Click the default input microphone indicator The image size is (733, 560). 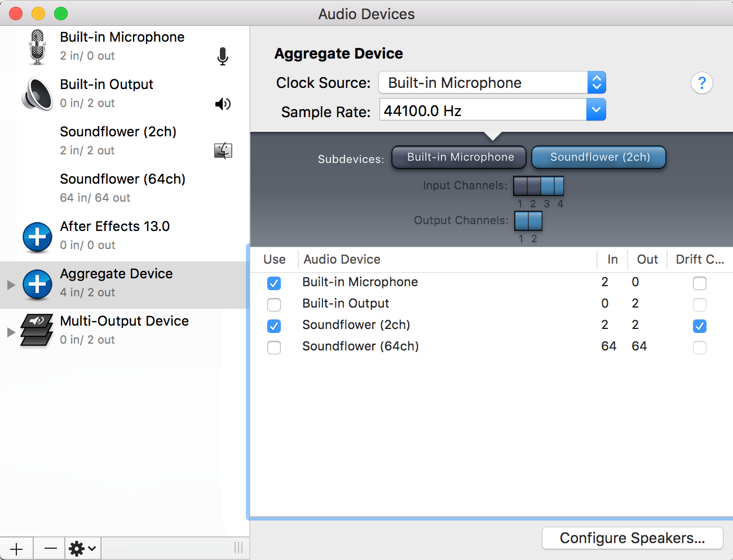pyautogui.click(x=223, y=56)
